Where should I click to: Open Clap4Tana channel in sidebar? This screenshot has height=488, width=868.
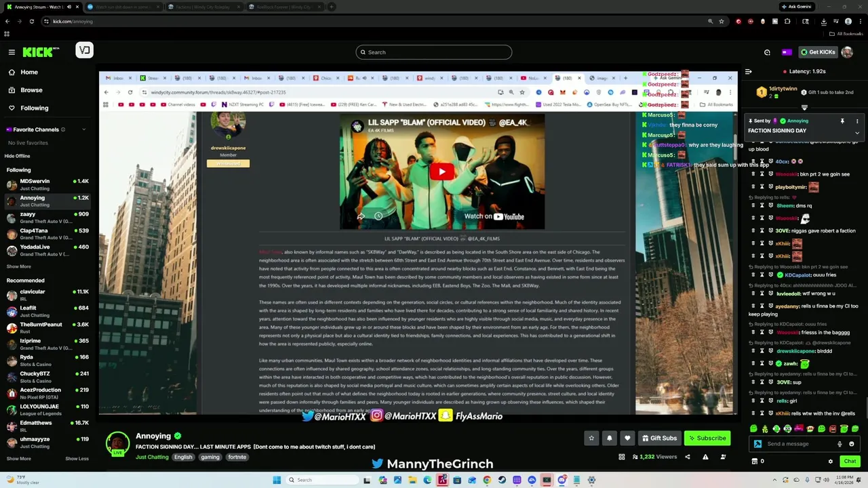point(47,234)
